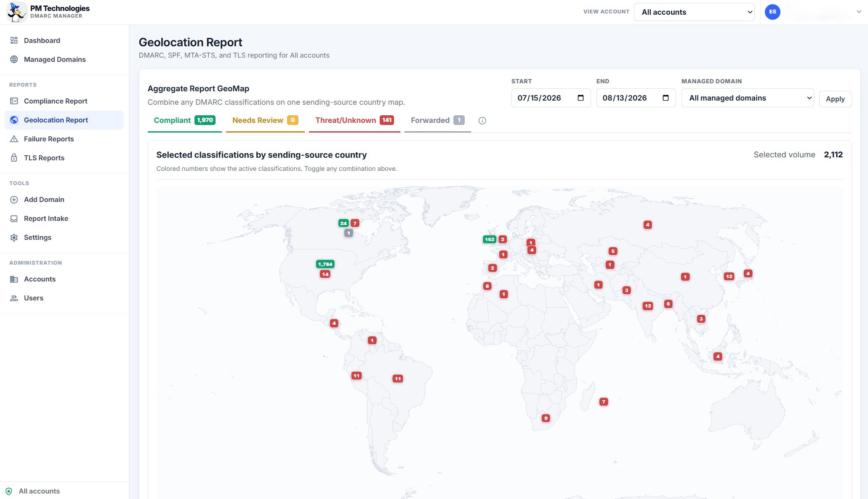Screen dimensions: 868x499
Task: Click the End date field 08/13/2026
Action: coord(636,98)
